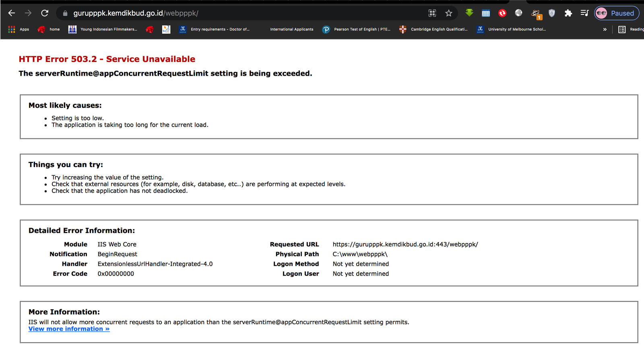Click the grey shield extension icon
The width and height of the screenshot is (644, 362).
[x=552, y=13]
